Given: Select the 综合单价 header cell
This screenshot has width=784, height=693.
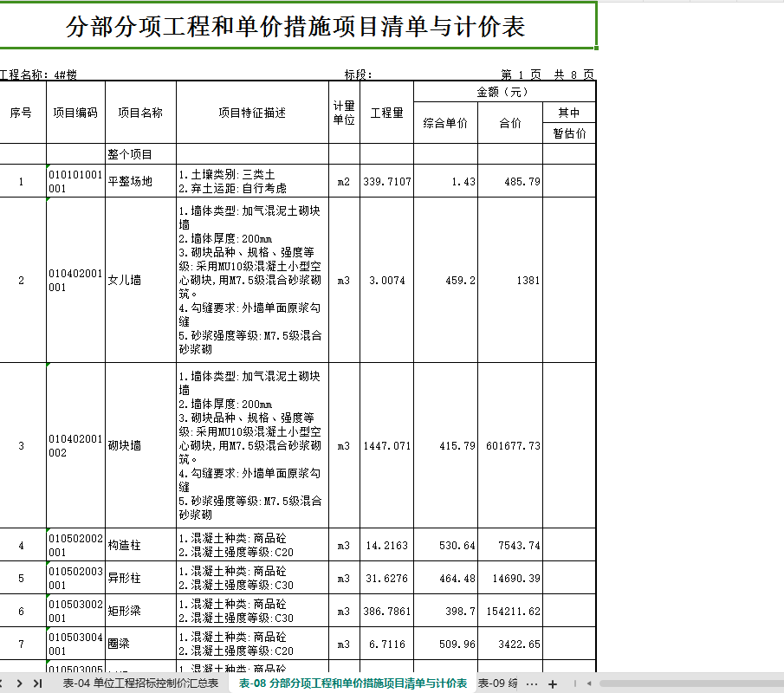Looking at the screenshot, I should (x=445, y=123).
